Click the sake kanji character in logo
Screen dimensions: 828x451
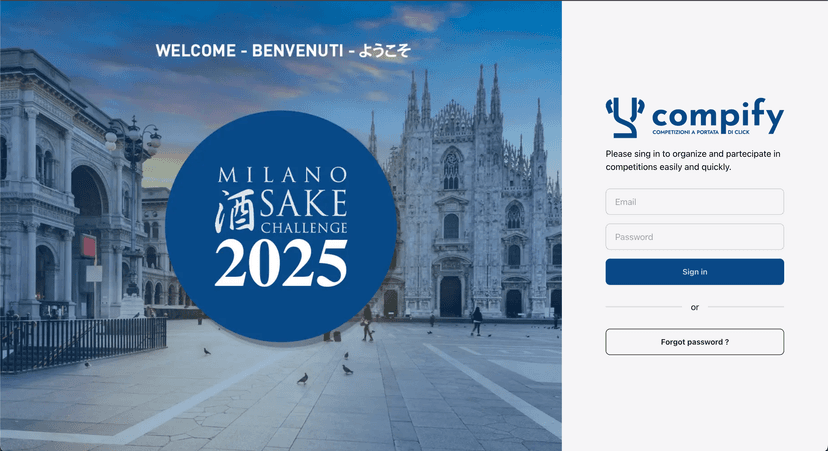[236, 211]
